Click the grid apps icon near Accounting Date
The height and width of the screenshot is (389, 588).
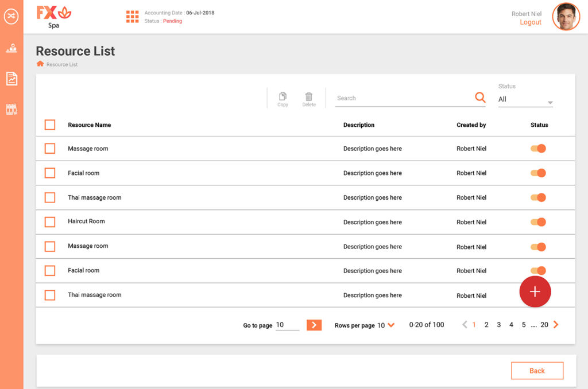[x=133, y=17]
